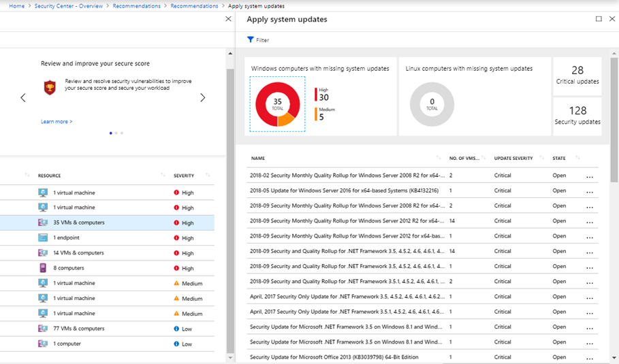Select the Windows computers donut chart
The image size is (619, 364).
[x=278, y=104]
